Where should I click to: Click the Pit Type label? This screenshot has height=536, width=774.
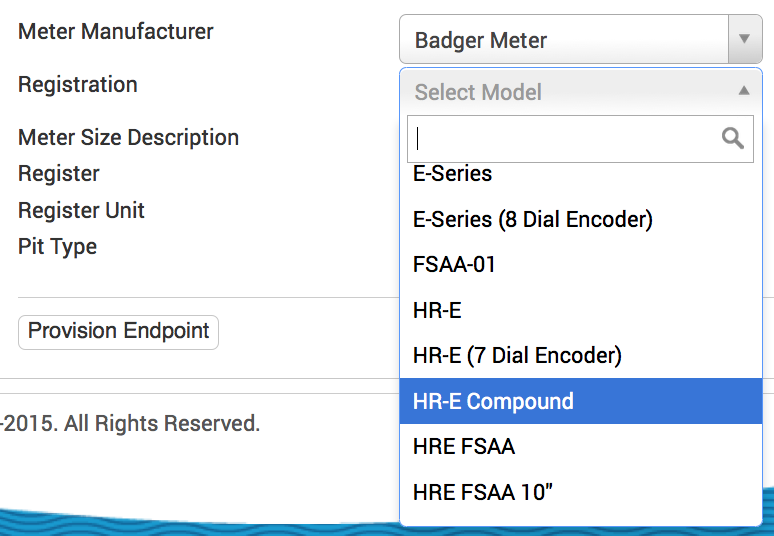(x=57, y=247)
